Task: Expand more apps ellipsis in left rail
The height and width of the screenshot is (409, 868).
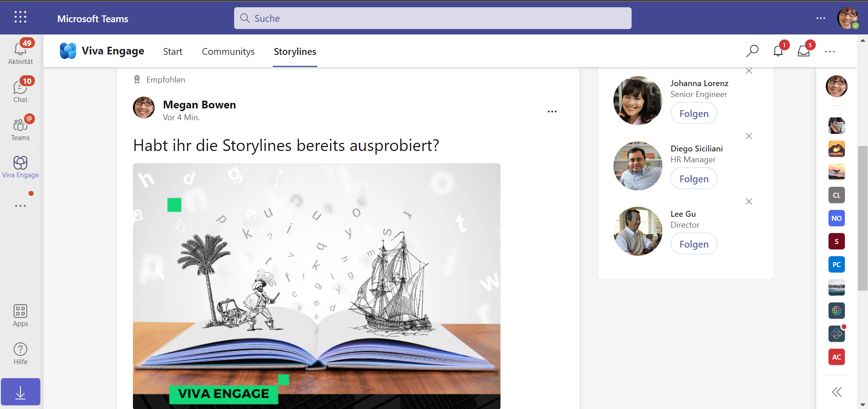Action: pyautogui.click(x=20, y=205)
